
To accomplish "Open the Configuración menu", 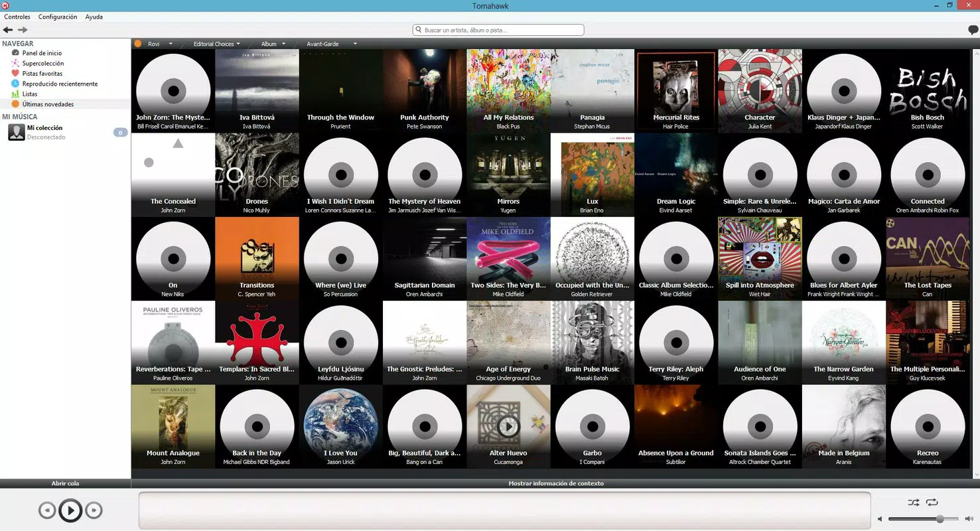I will click(x=58, y=17).
